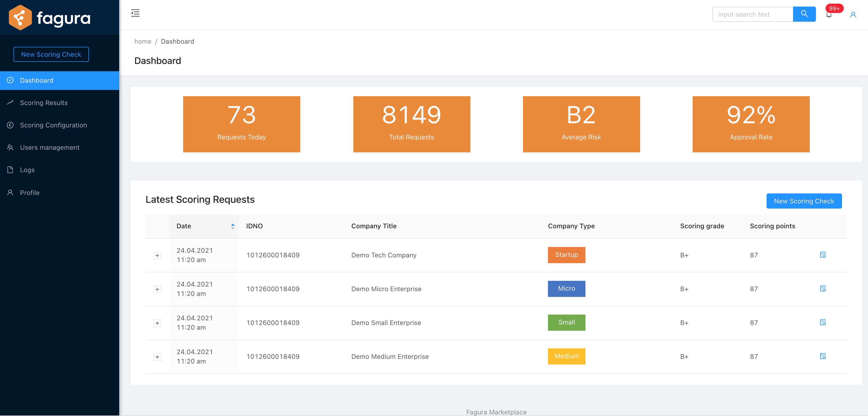Collapse the sidebar with the menu-fold icon

135,14
